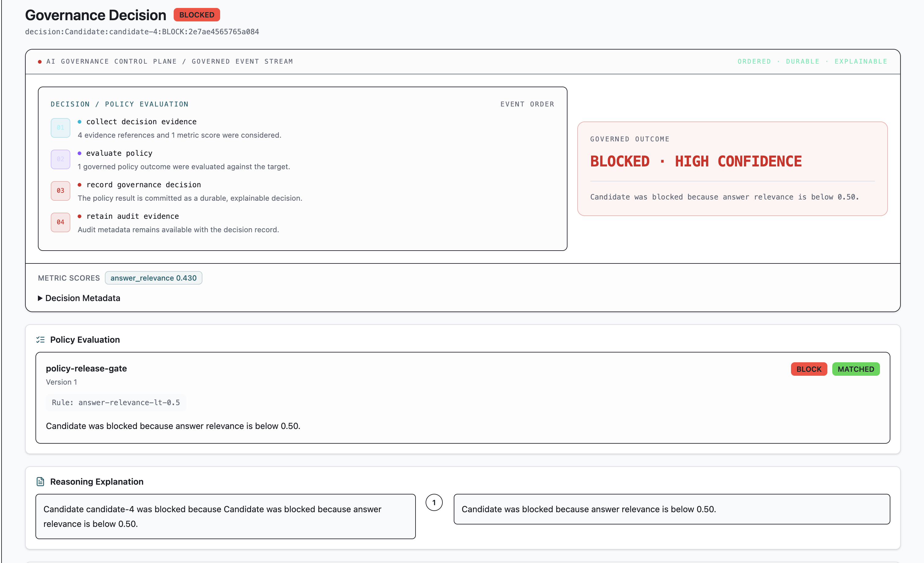This screenshot has height=563, width=924.
Task: Click the DECISION / POLICY EVALUATION header
Action: click(120, 104)
